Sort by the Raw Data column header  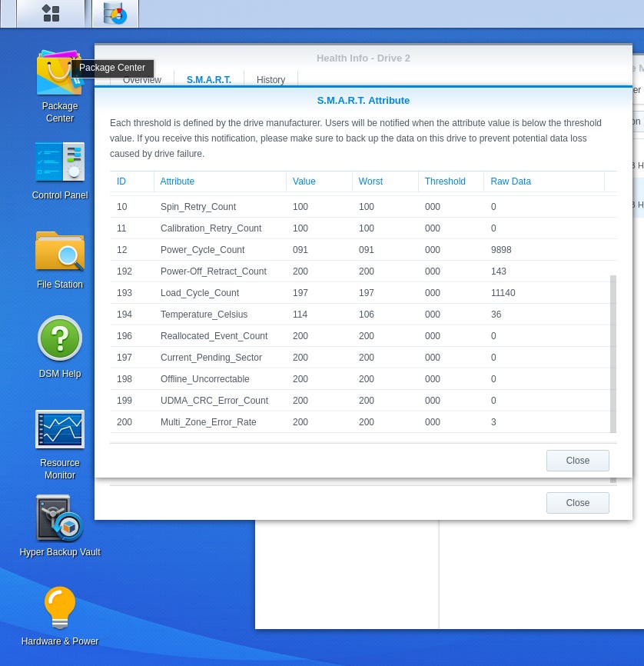544,181
